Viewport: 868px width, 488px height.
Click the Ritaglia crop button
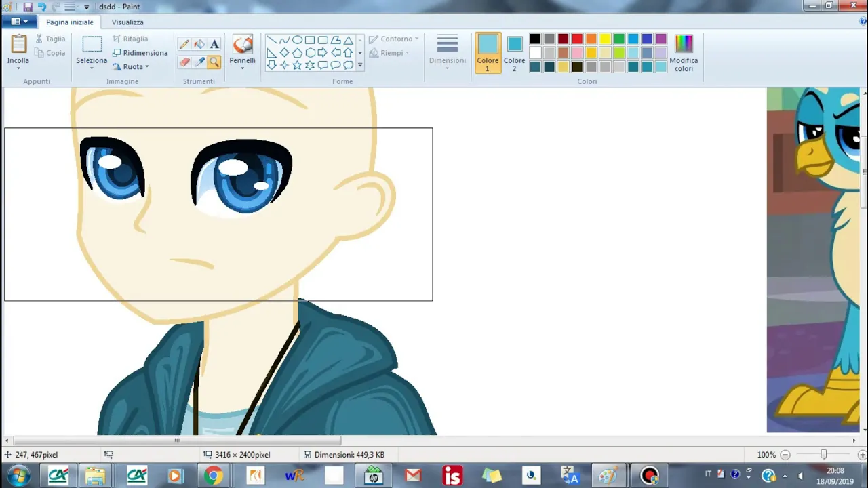click(130, 39)
